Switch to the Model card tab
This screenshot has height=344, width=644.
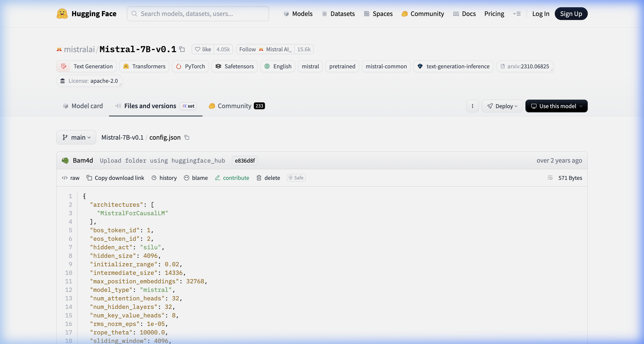[x=83, y=106]
